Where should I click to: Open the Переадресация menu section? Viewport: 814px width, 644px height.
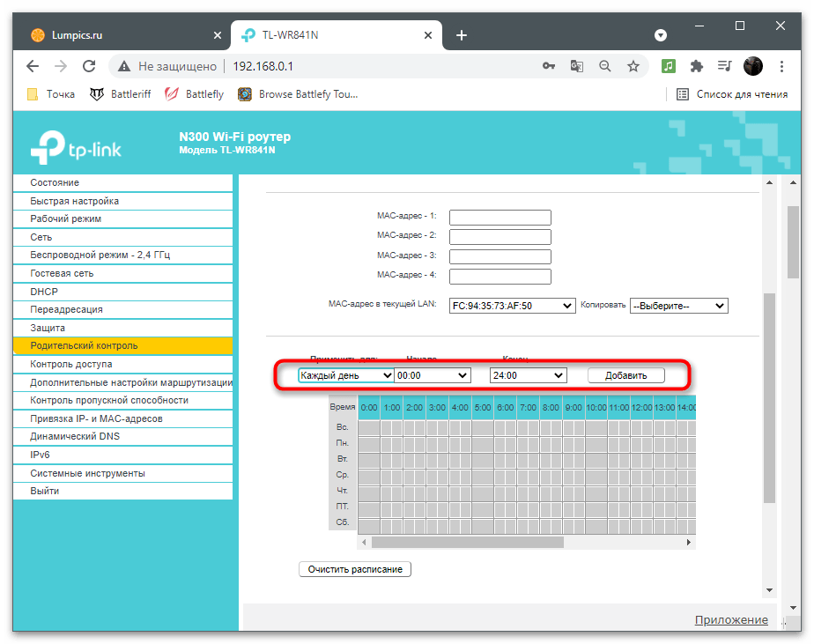(x=122, y=309)
